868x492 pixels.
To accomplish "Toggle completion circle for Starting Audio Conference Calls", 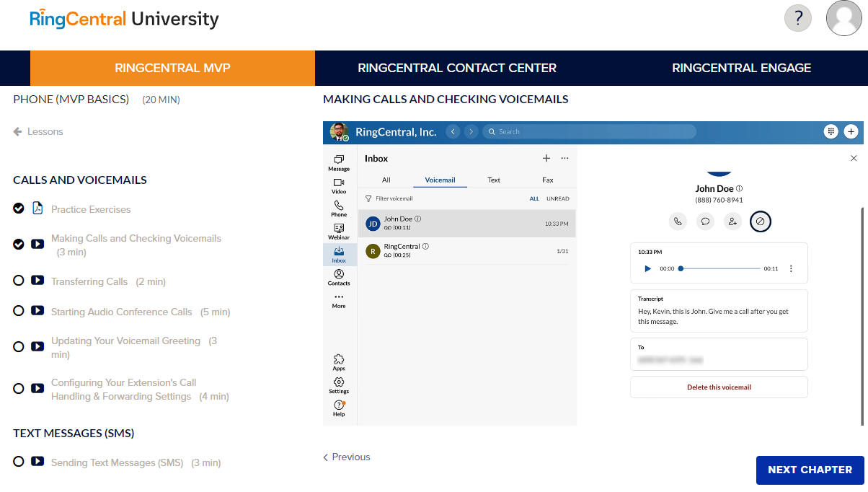I will (x=19, y=311).
